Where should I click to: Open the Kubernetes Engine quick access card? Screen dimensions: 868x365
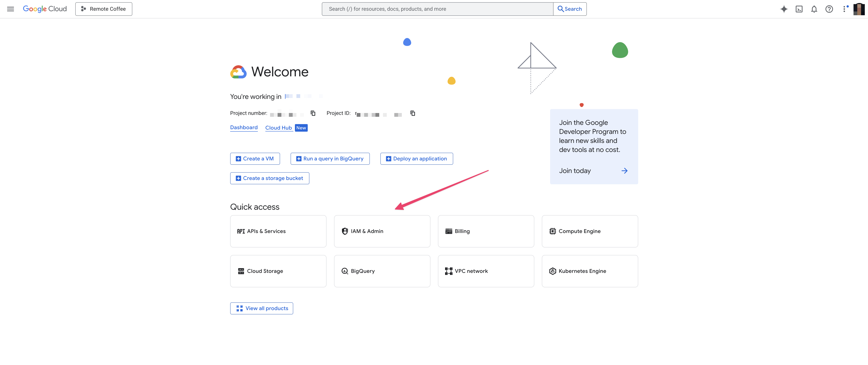pyautogui.click(x=590, y=271)
